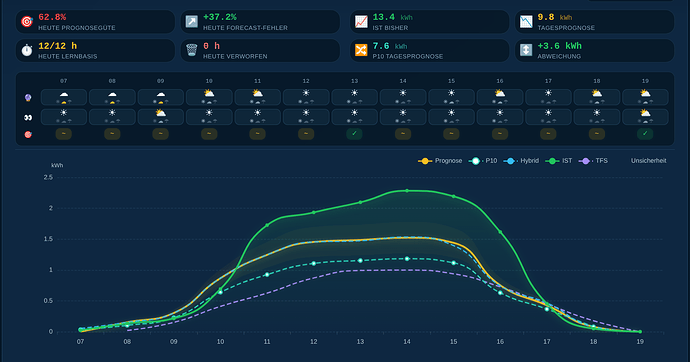The height and width of the screenshot is (362, 690).
Task: Click the tilde badge under hour 16
Action: point(500,134)
